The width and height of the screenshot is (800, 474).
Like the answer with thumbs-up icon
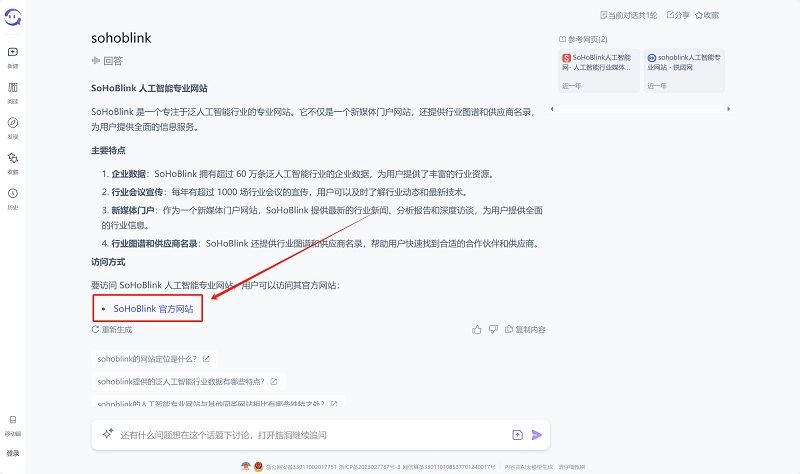[477, 330]
